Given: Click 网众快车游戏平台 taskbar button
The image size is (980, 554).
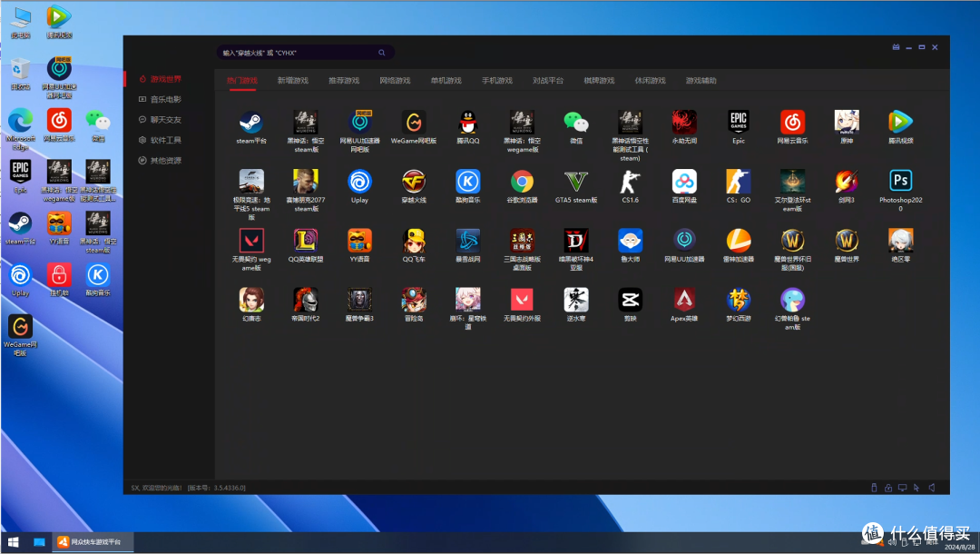Looking at the screenshot, I should pyautogui.click(x=93, y=542).
